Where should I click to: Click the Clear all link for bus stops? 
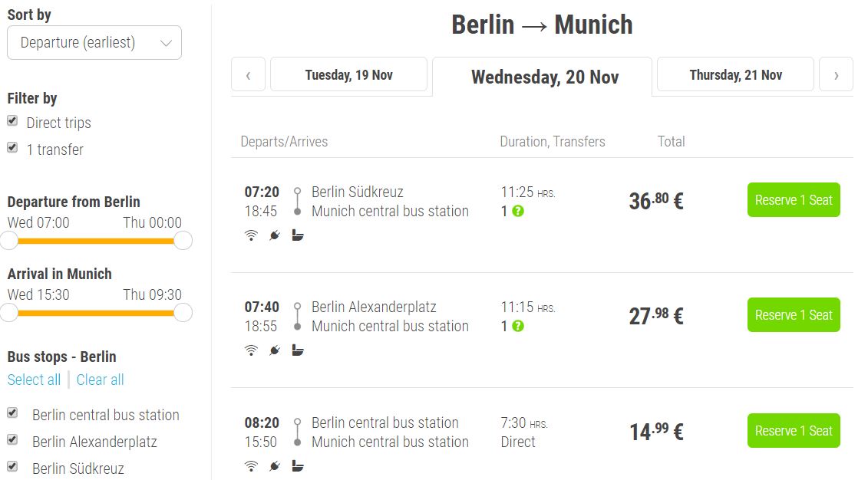(100, 380)
